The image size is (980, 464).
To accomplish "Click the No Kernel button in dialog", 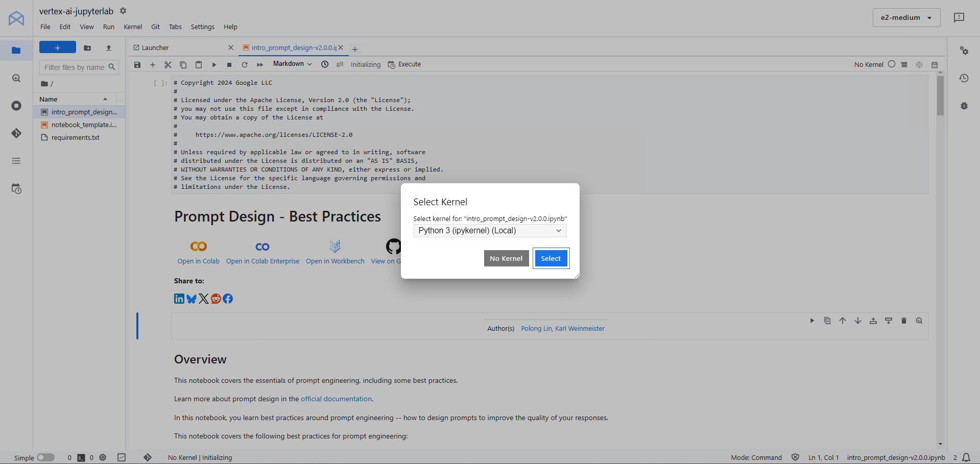I will (506, 258).
